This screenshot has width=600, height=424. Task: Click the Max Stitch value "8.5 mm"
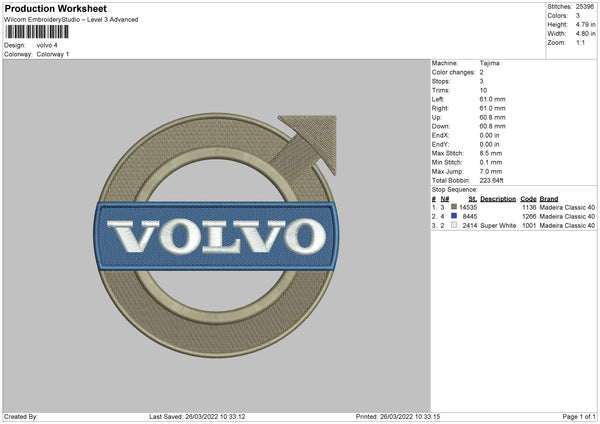491,153
